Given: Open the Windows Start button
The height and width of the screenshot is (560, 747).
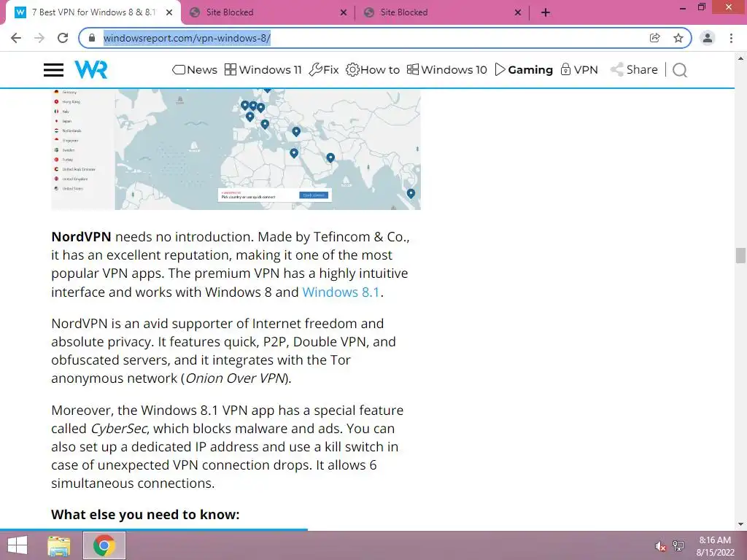Looking at the screenshot, I should (x=18, y=545).
